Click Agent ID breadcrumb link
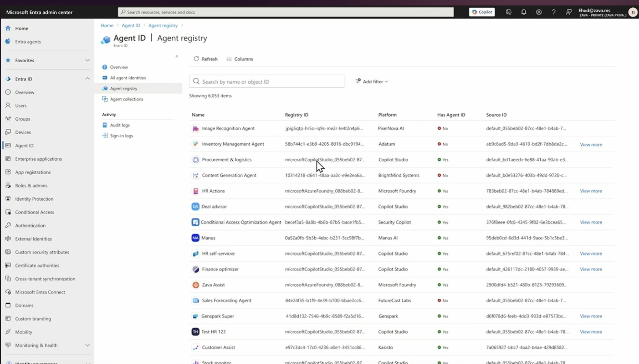The height and width of the screenshot is (364, 639). pos(131,25)
